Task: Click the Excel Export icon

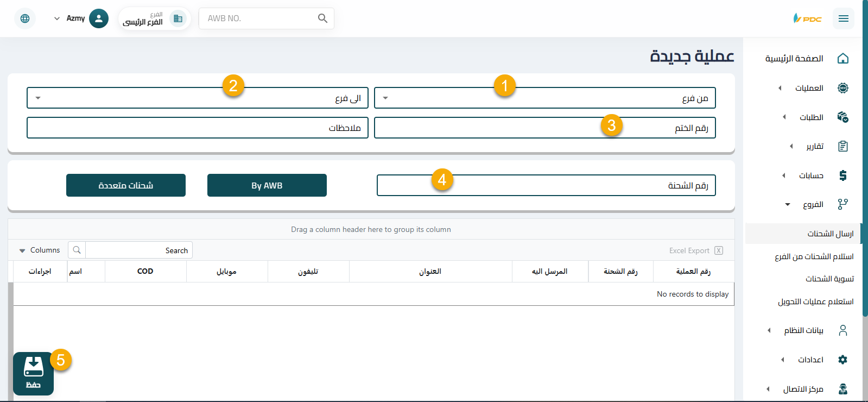Action: click(718, 250)
